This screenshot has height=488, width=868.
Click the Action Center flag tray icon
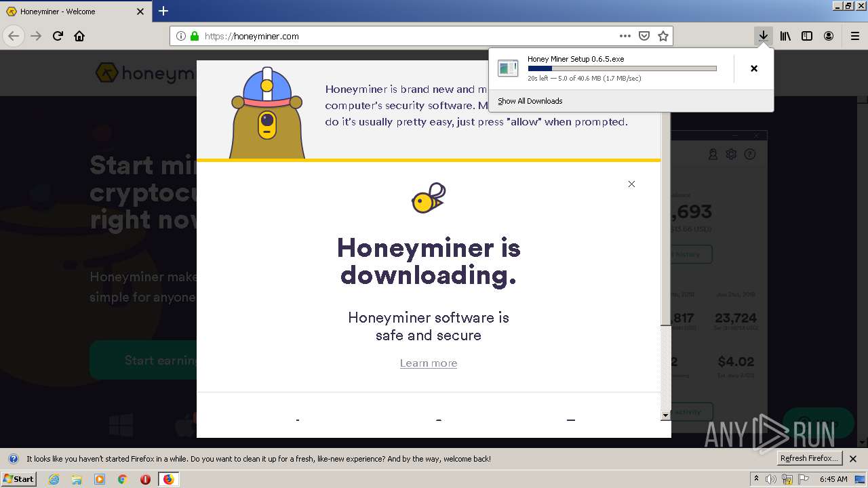coord(804,479)
